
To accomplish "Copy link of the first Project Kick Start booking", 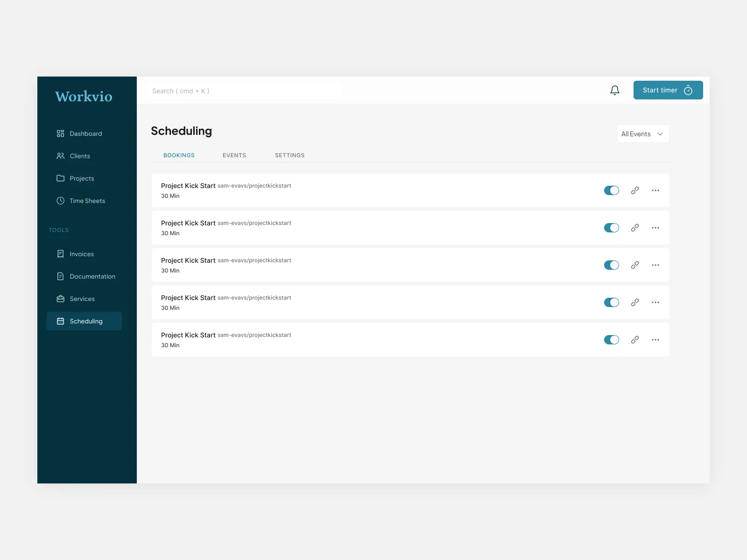I will tap(635, 190).
